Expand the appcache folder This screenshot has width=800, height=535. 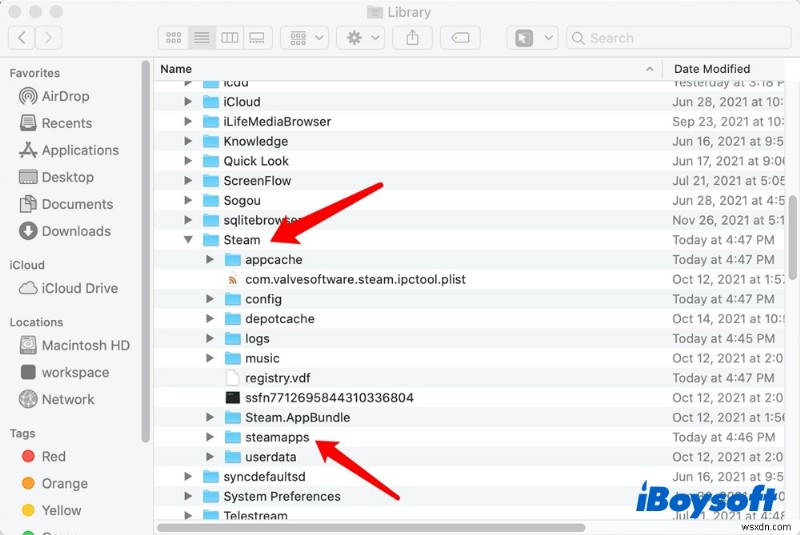pyautogui.click(x=210, y=259)
